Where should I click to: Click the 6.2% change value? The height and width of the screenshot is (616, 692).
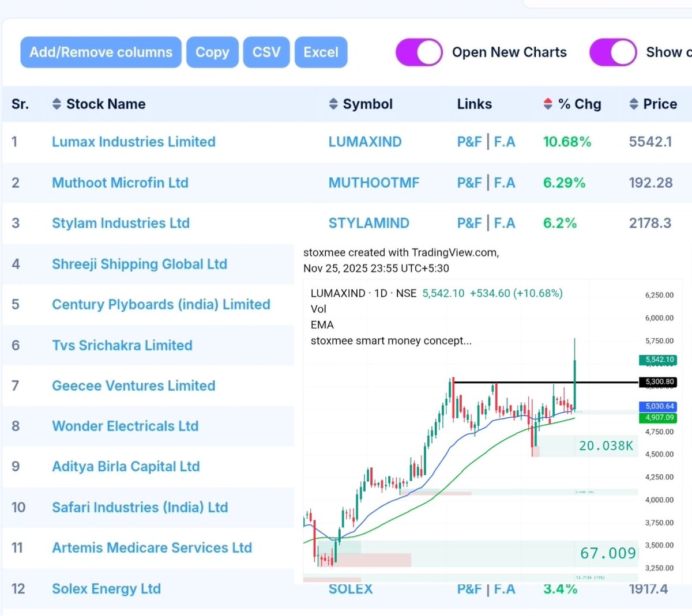[x=560, y=223]
